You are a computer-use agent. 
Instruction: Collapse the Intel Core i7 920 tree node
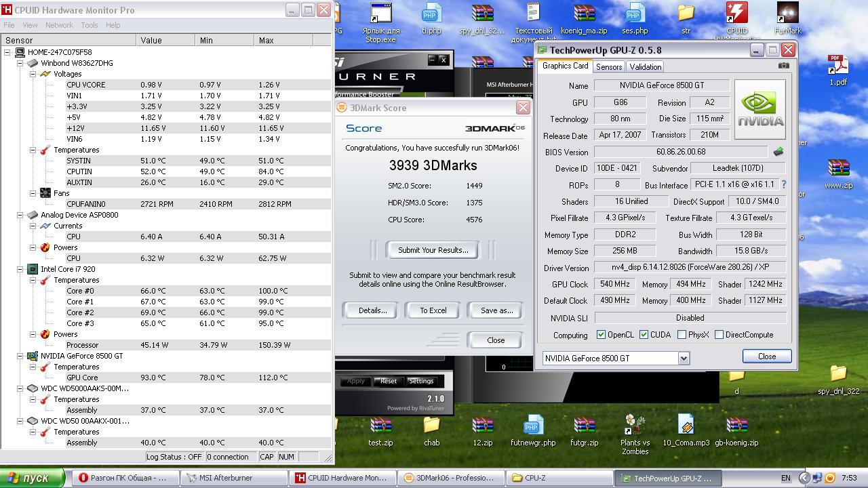(x=21, y=269)
